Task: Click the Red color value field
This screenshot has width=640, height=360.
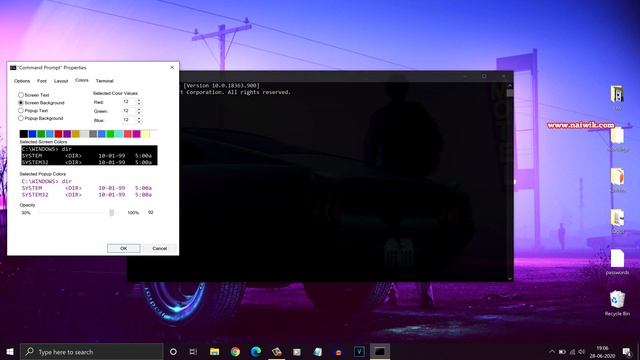Action: pyautogui.click(x=129, y=102)
